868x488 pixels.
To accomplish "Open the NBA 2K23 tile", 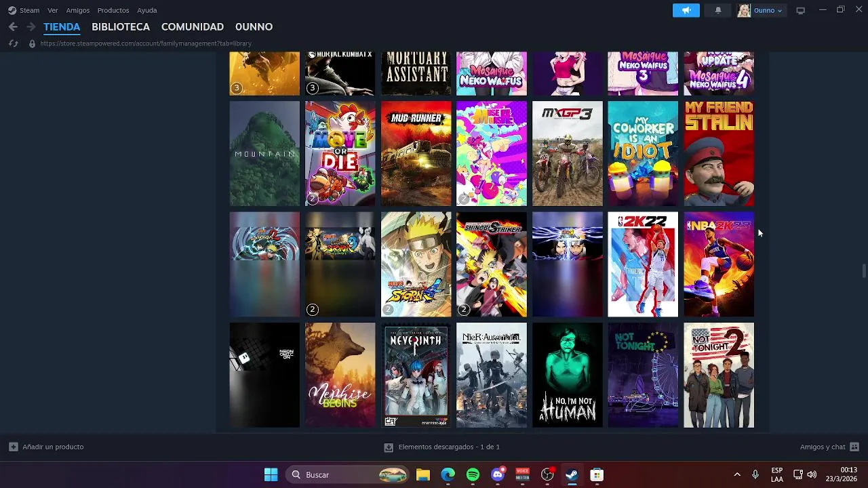I will click(x=719, y=264).
